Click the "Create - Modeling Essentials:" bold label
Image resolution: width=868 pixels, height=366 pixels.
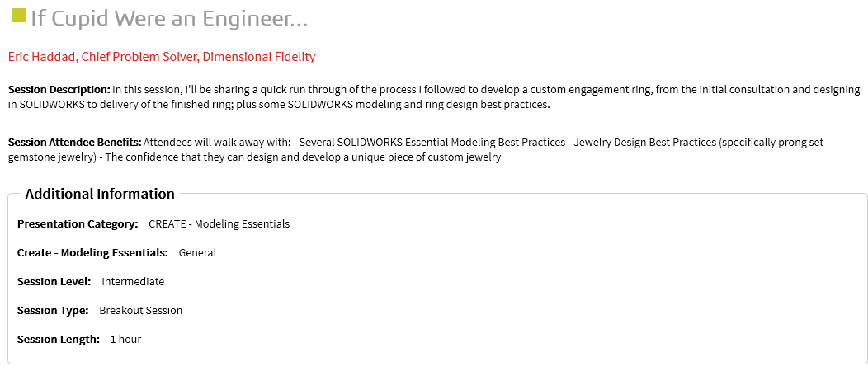[92, 253]
